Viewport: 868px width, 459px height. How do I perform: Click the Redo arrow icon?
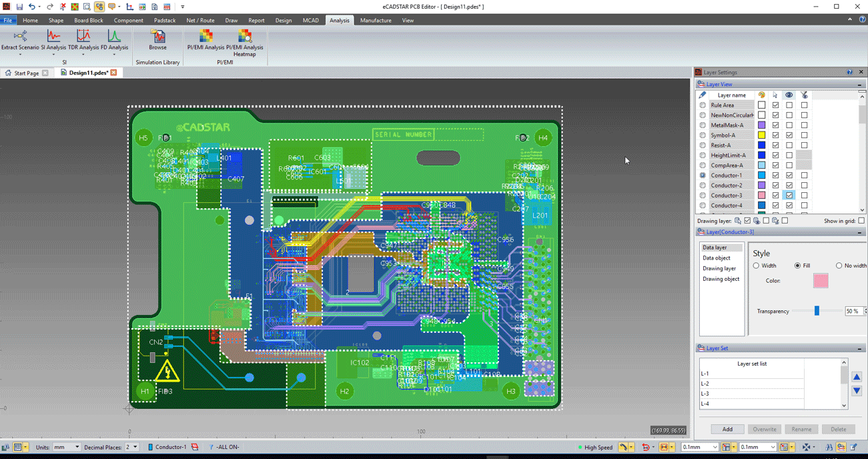49,7
